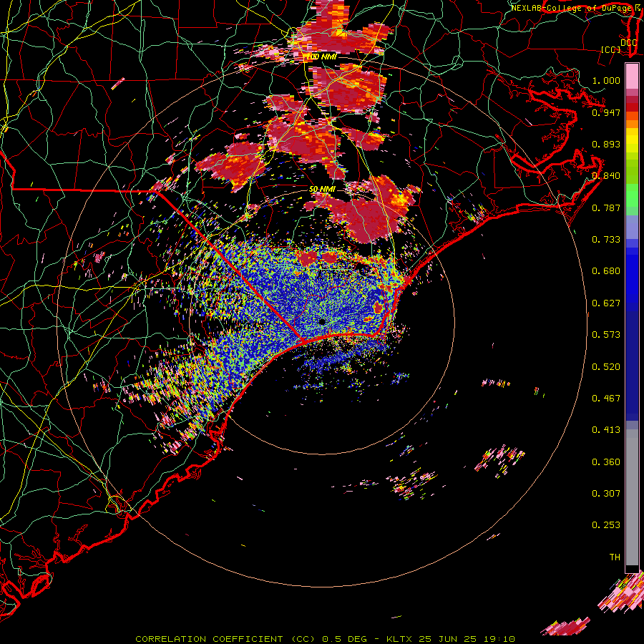Viewport: 644px width, 644px height.
Task: Click the 0.307 scale value
Action: pyautogui.click(x=606, y=494)
